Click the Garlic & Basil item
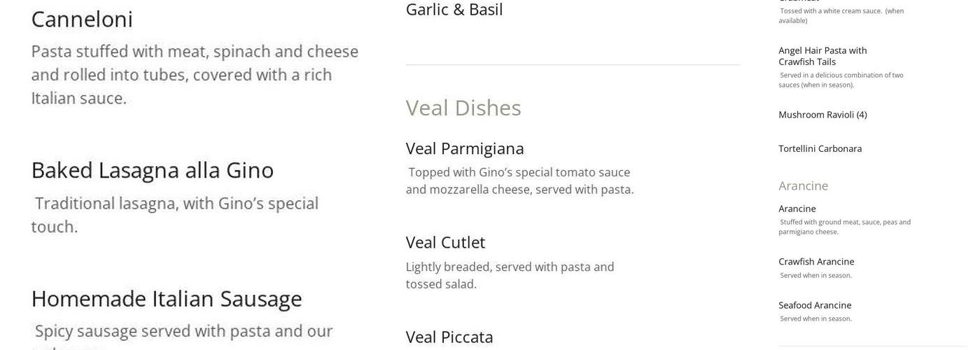Viewport: 980px width, 350px height. [454, 10]
